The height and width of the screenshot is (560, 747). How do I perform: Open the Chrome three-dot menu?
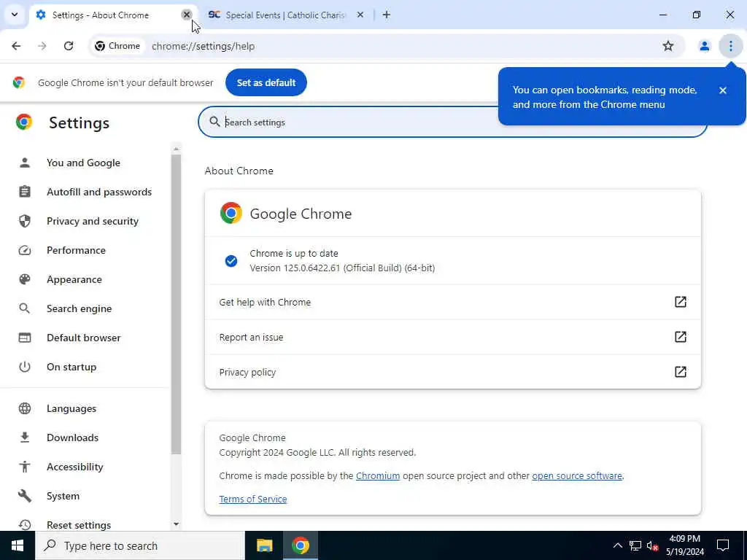(x=730, y=46)
